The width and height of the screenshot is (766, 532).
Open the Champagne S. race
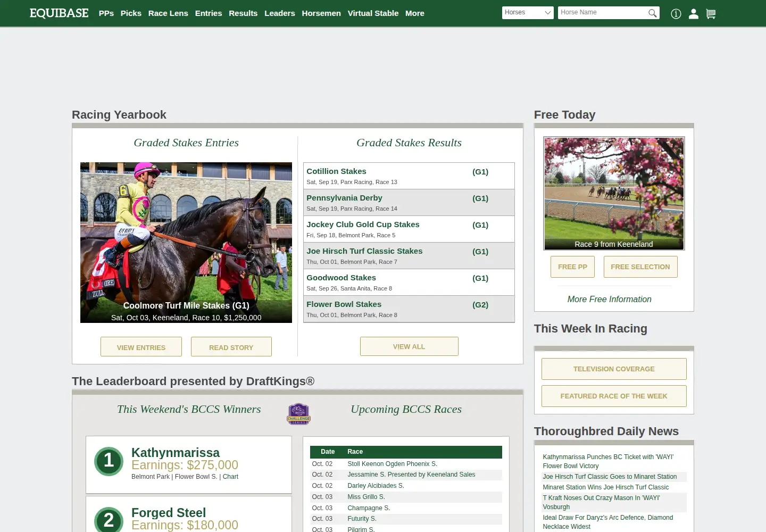(369, 508)
